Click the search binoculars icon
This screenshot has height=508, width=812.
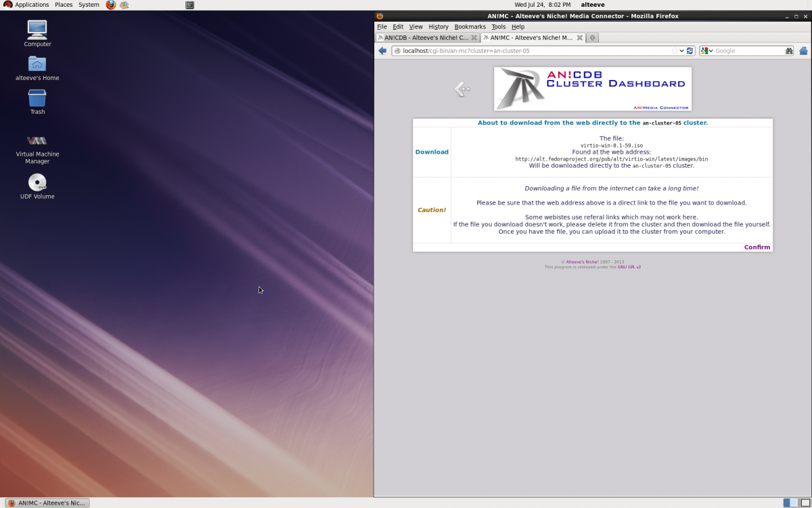click(x=789, y=51)
